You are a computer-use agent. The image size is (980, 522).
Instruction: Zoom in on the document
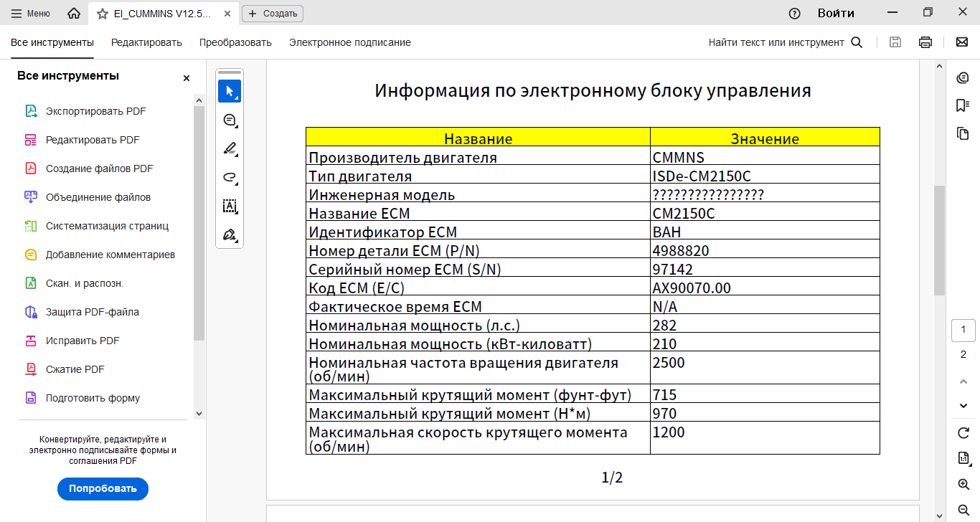[963, 485]
